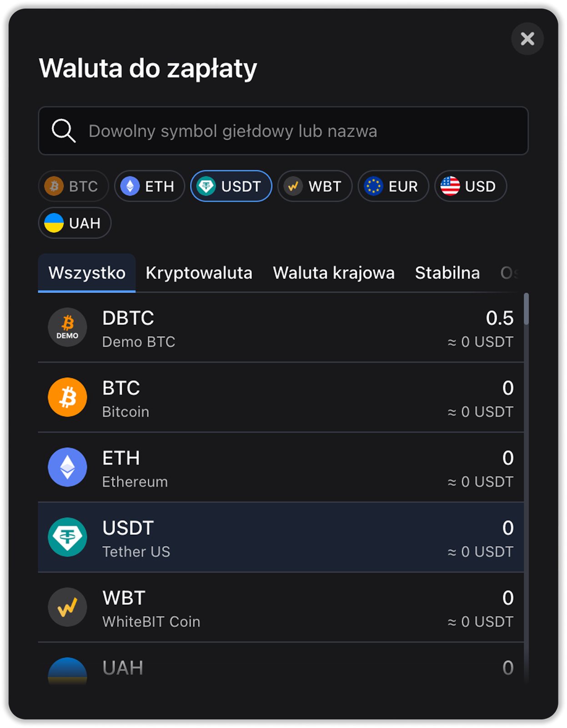Click the DBTC demo coin icon
Viewport: 567px width, 728px height.
click(67, 327)
